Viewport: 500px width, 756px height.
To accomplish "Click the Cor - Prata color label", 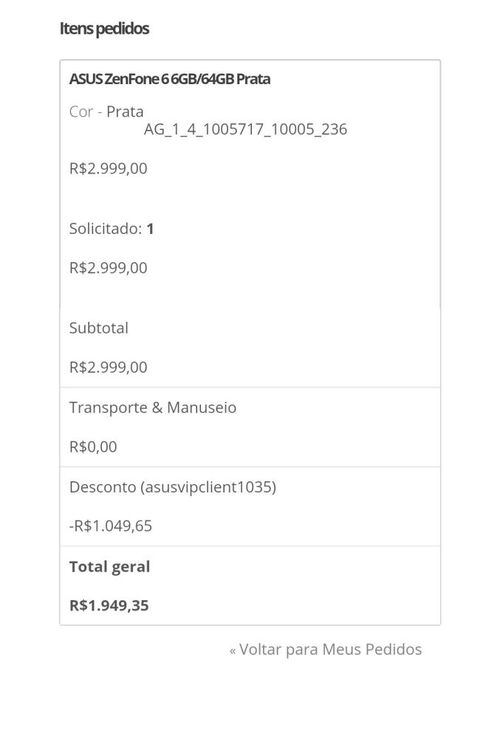I will 107,111.
